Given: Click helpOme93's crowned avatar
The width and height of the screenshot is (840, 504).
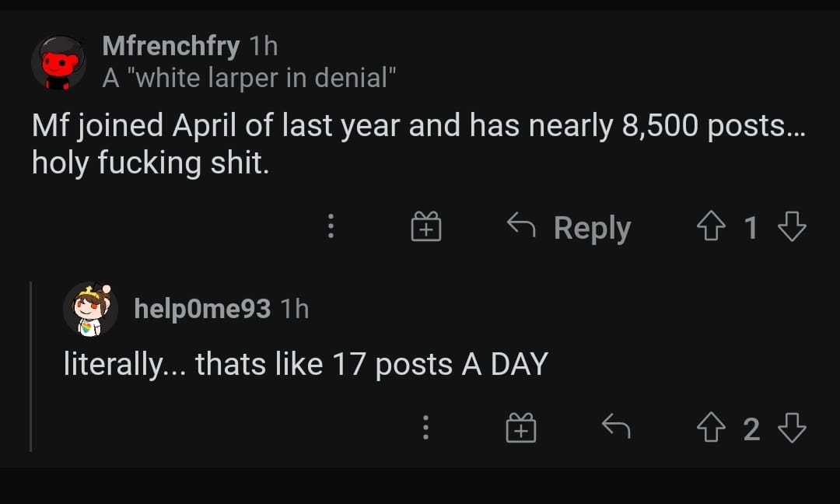Looking at the screenshot, I should tap(90, 310).
